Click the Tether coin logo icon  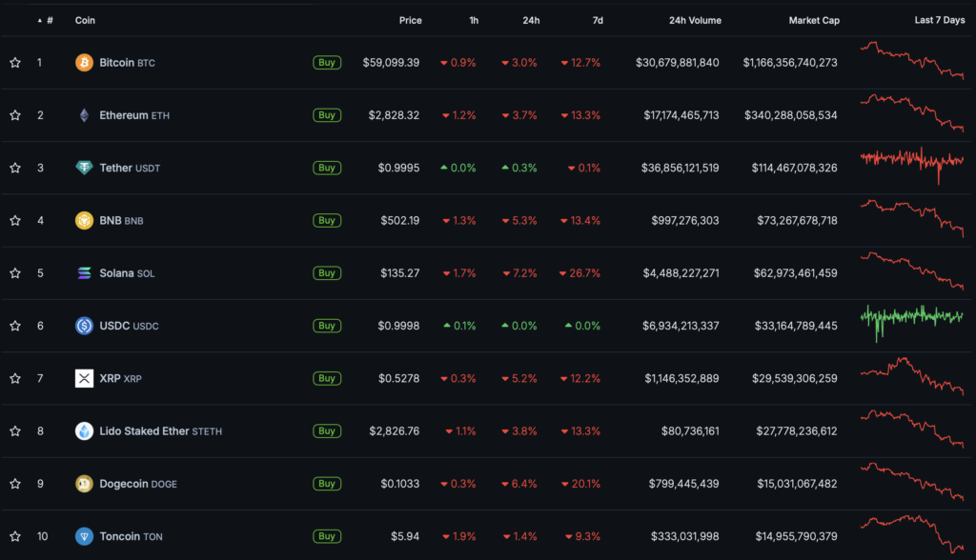pos(84,168)
